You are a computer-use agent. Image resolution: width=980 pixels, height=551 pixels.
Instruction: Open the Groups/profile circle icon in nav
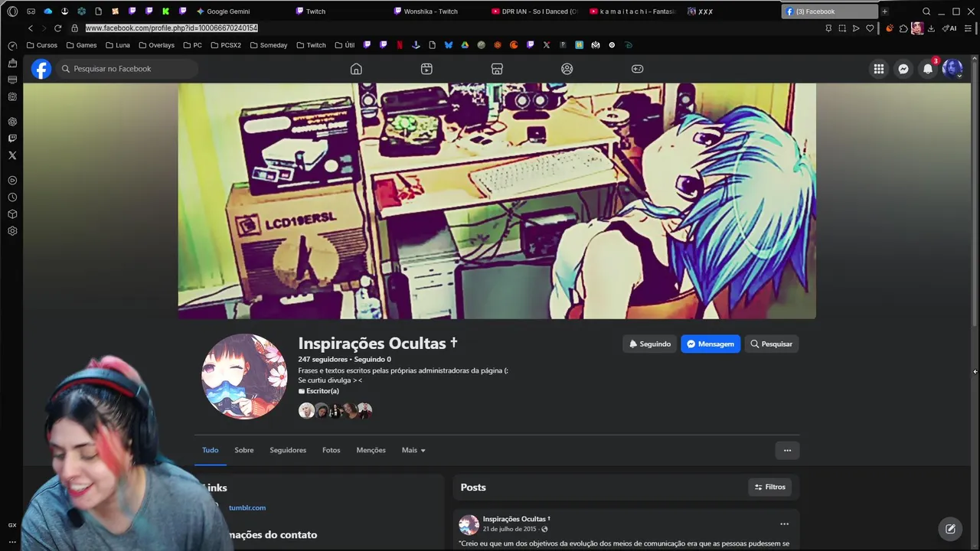(567, 69)
